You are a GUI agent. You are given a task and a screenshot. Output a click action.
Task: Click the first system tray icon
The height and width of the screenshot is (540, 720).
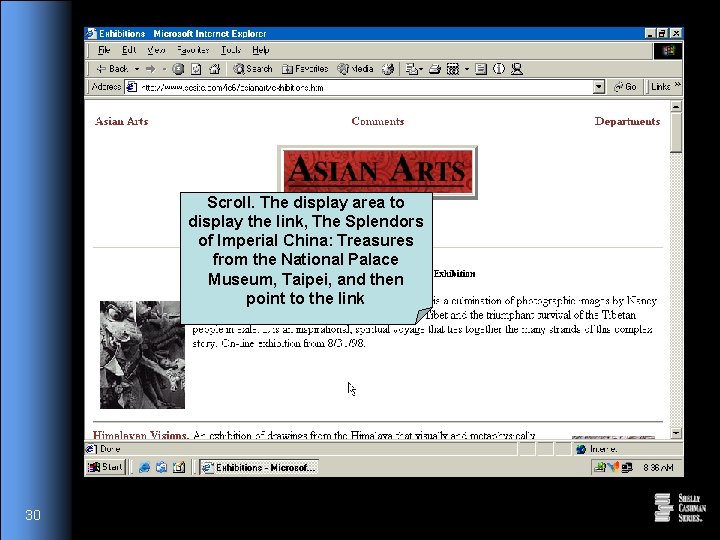tap(599, 467)
